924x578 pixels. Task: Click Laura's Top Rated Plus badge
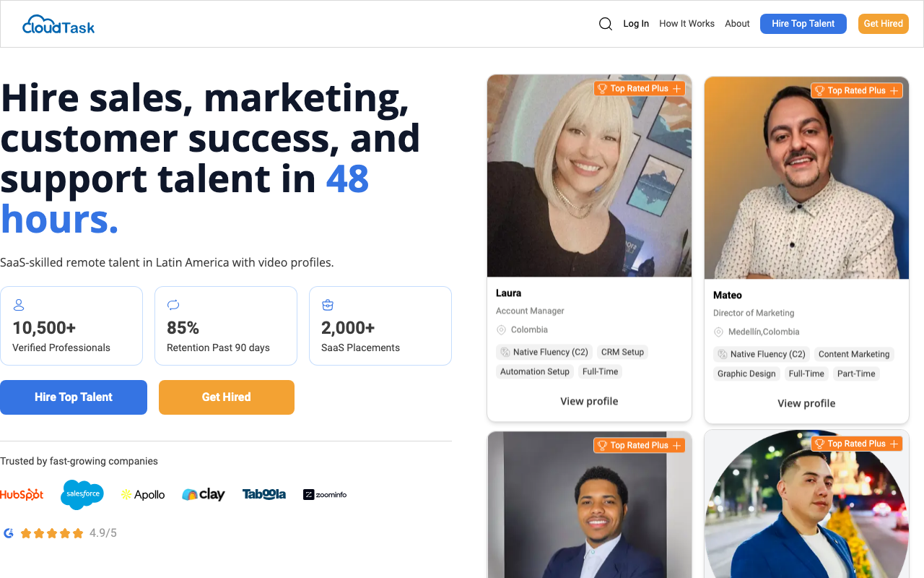point(640,88)
